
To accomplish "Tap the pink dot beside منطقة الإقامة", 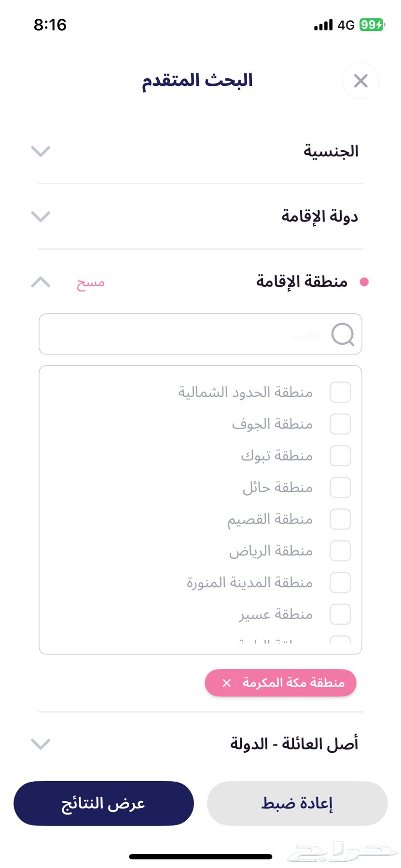I will (x=364, y=282).
